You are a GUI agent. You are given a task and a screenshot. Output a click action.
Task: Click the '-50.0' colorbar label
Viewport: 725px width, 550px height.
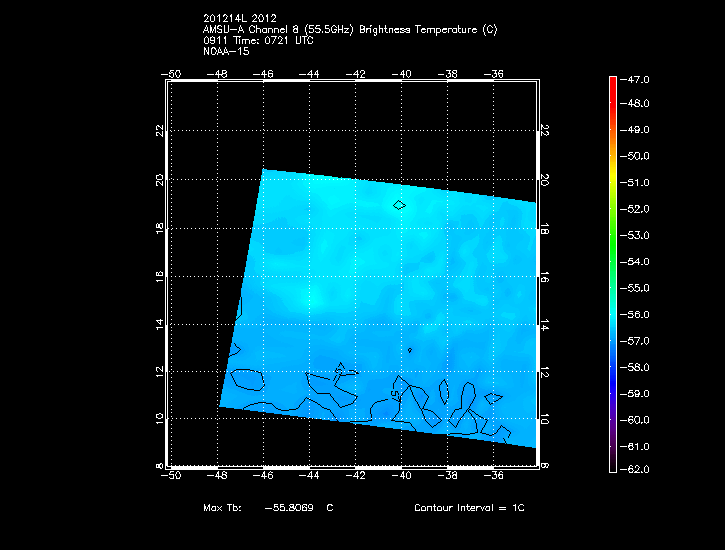coord(634,156)
